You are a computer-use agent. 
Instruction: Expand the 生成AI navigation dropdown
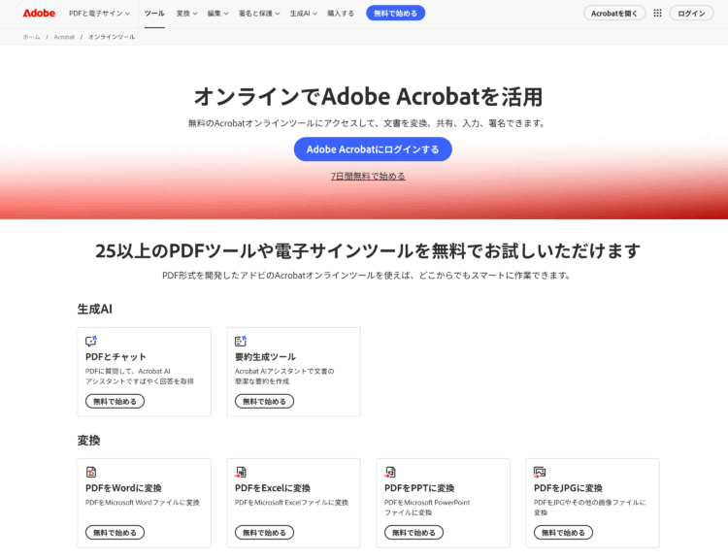(304, 14)
